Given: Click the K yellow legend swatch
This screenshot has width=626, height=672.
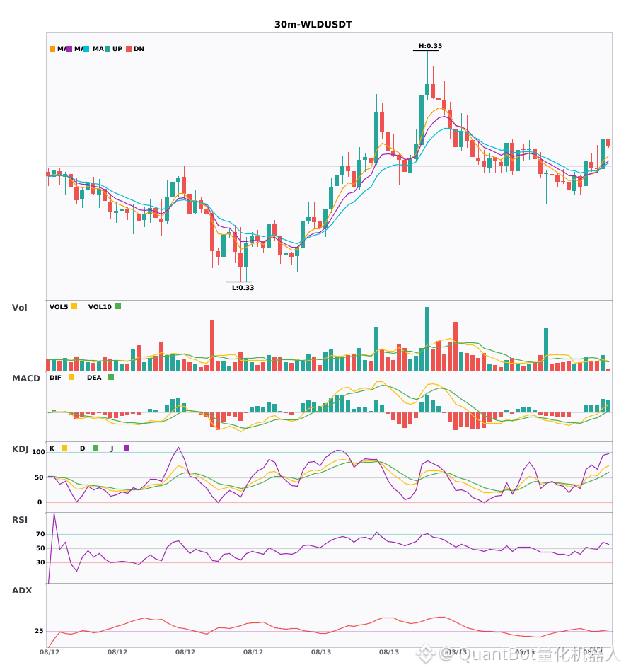Looking at the screenshot, I should coord(64,448).
